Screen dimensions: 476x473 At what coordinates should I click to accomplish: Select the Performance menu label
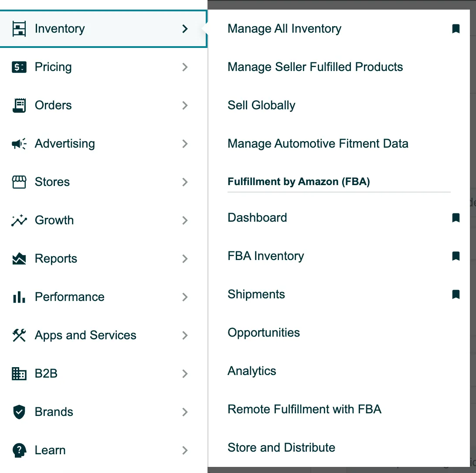click(x=69, y=297)
